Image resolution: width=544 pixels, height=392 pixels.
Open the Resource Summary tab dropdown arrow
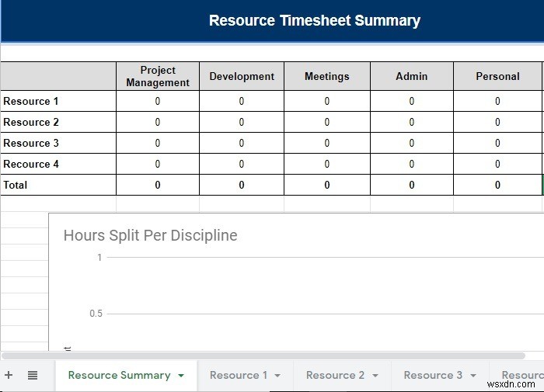click(181, 376)
